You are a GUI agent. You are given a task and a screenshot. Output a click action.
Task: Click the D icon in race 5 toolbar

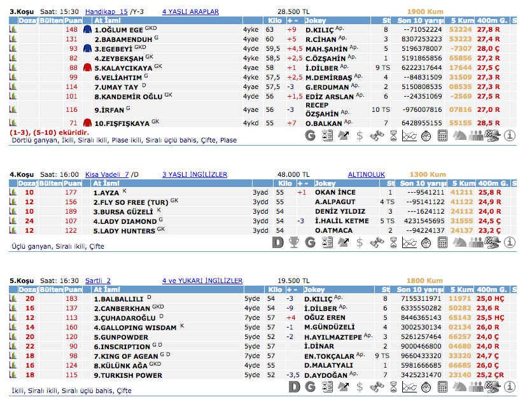tap(293, 387)
